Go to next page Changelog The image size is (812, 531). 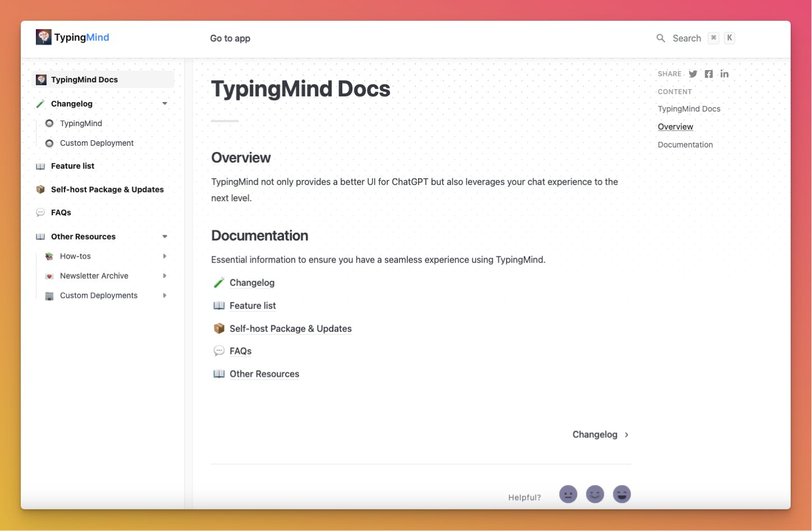600,435
